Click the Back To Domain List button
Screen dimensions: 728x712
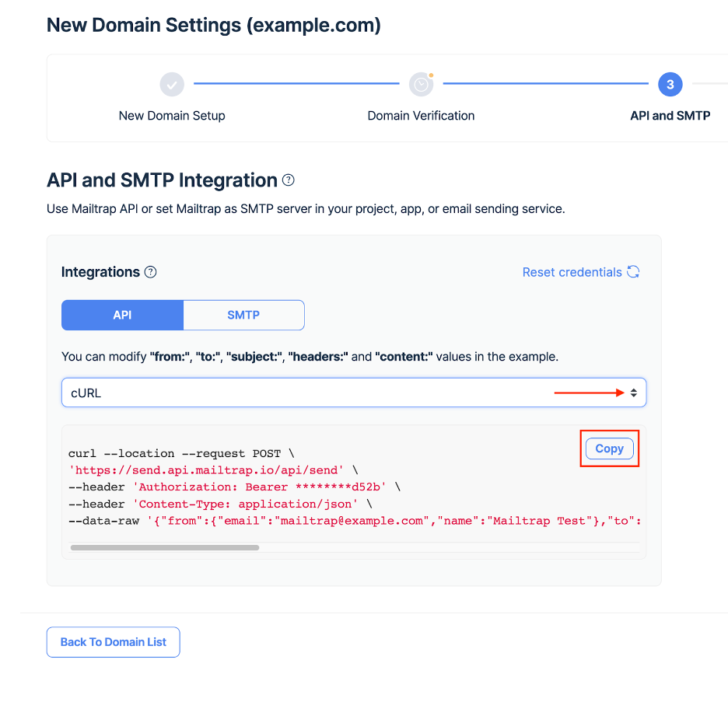tap(114, 642)
